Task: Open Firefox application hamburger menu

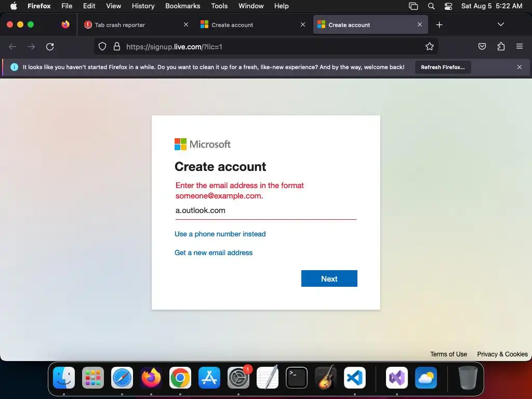Action: point(520,46)
